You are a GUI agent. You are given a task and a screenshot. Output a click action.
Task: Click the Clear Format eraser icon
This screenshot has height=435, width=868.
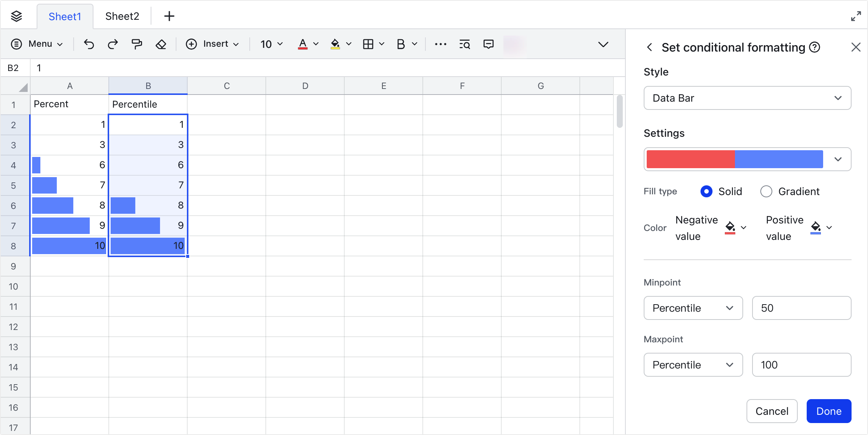(160, 44)
